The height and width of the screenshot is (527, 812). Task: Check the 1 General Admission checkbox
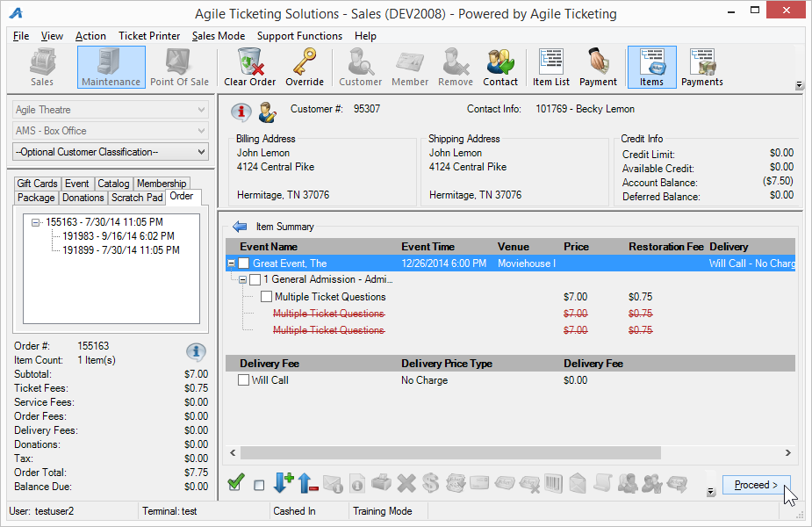(255, 280)
